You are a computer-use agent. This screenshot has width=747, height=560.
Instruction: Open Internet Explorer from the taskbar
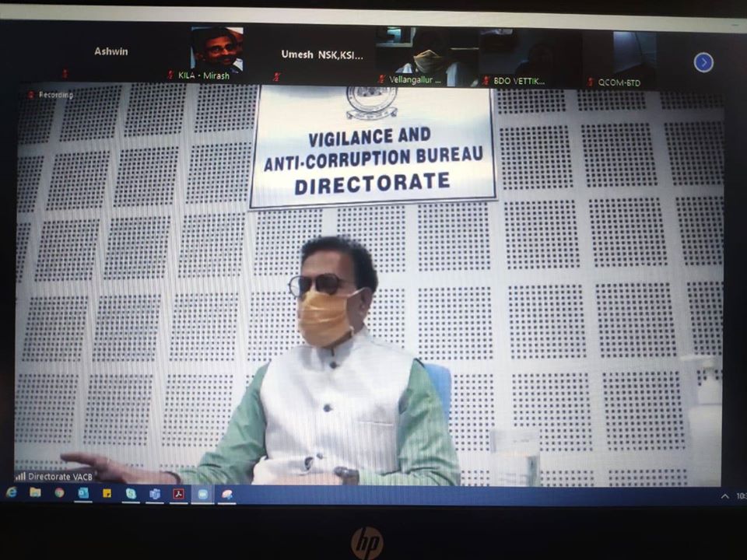12,492
